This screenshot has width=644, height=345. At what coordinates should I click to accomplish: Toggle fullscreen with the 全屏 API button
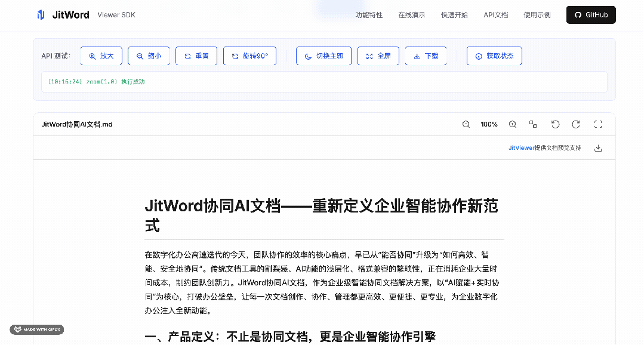[378, 56]
